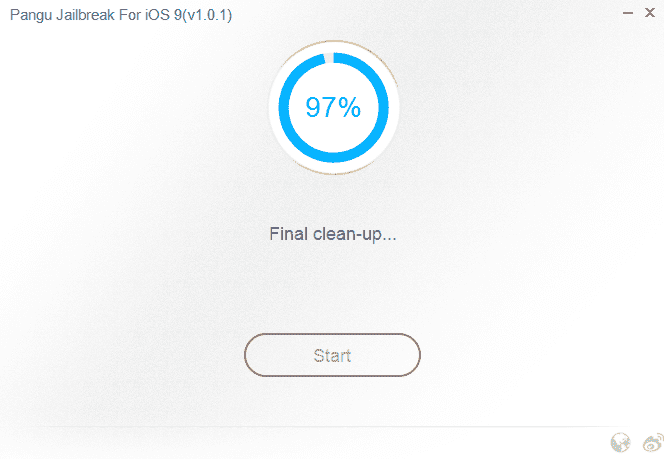Image resolution: width=664 pixels, height=459 pixels.
Task: Click the Start button
Action: (x=332, y=355)
